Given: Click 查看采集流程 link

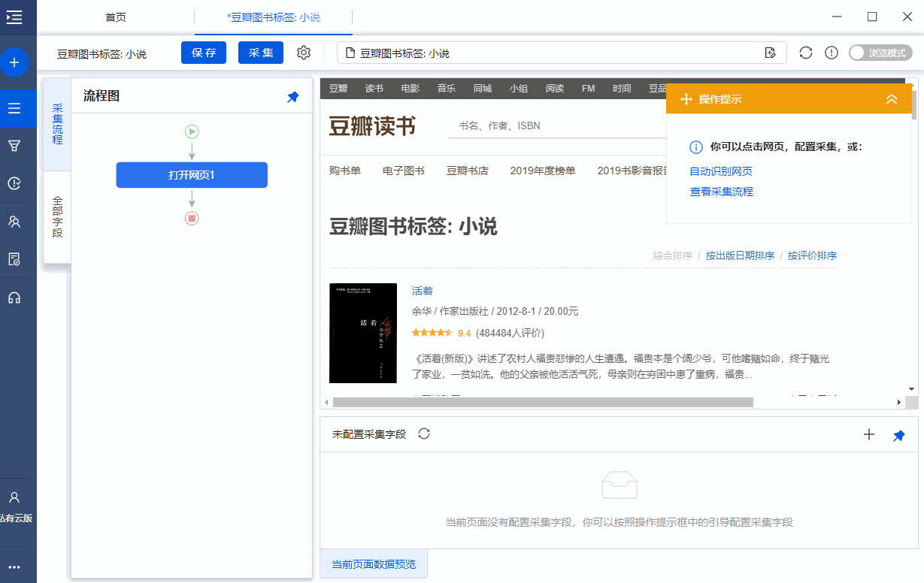Looking at the screenshot, I should pos(721,192).
